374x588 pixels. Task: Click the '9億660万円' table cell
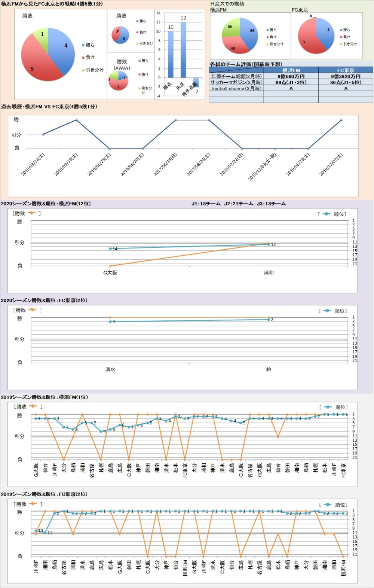[x=291, y=76]
